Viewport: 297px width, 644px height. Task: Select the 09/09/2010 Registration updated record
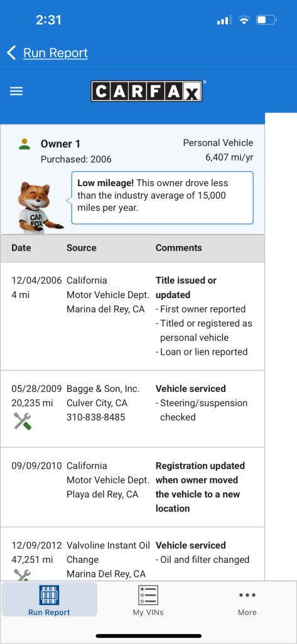tap(132, 487)
